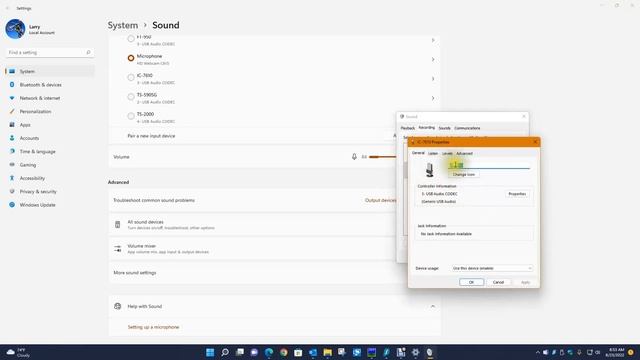Screen dimensions: 640x360
Task: Show hidden system tray icons
Action: (x=537, y=352)
